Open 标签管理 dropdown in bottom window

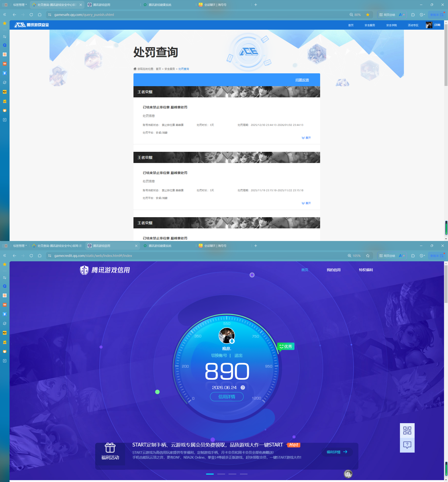point(20,246)
